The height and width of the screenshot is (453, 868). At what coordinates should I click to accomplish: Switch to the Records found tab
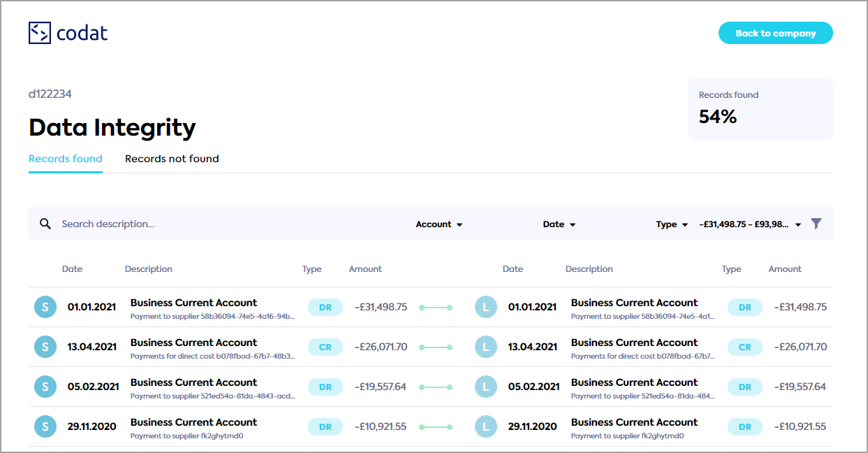(66, 159)
